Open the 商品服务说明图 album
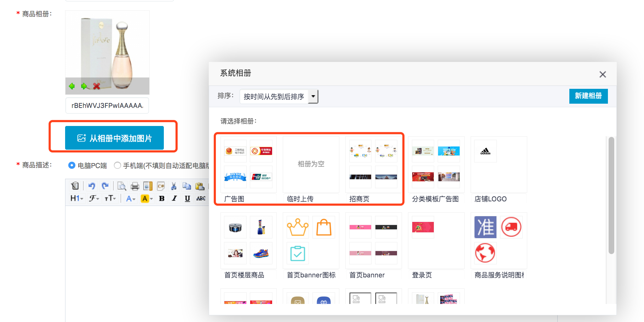The image size is (644, 322). point(499,240)
